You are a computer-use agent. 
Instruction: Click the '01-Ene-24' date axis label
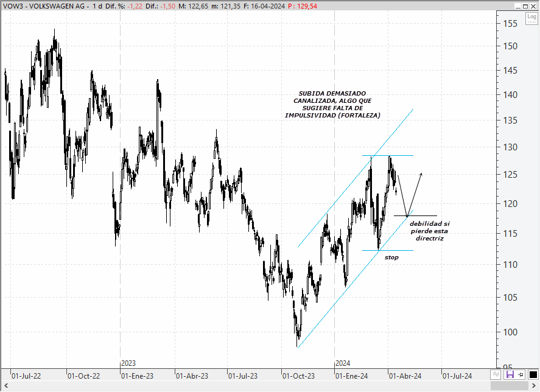[x=352, y=376]
